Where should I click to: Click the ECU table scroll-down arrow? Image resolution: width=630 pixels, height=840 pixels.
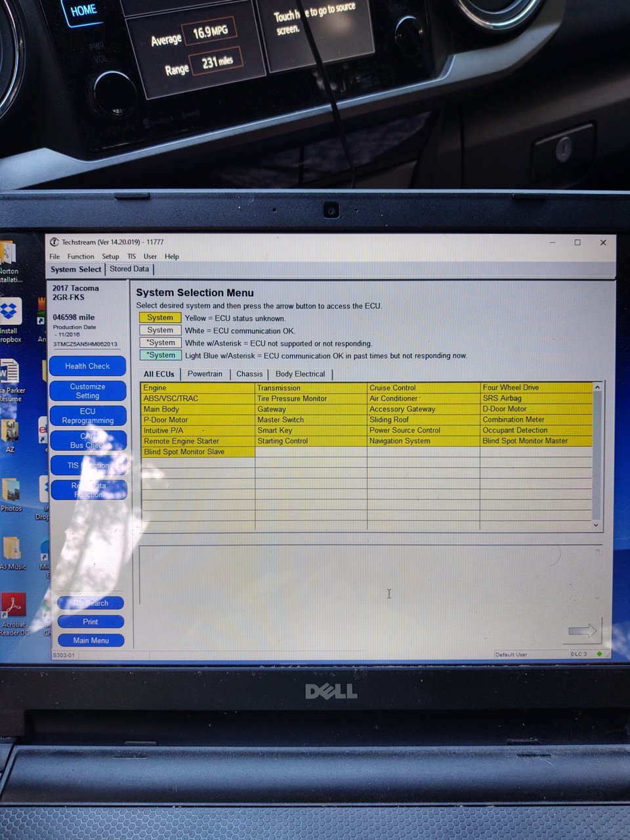[597, 525]
